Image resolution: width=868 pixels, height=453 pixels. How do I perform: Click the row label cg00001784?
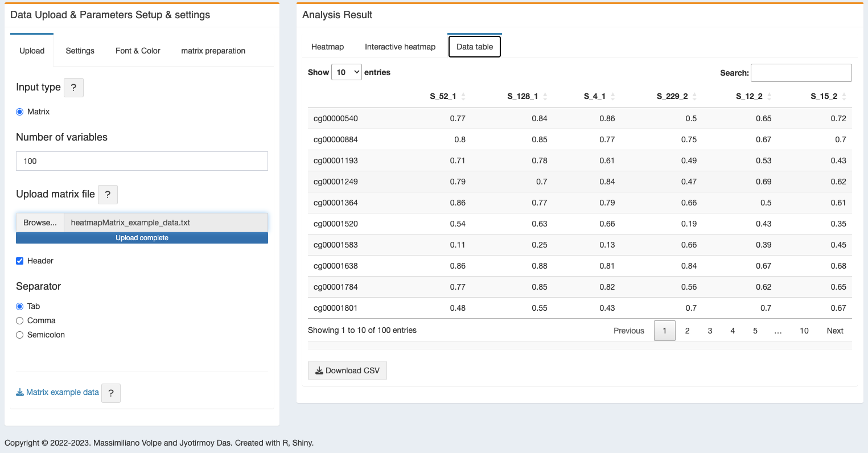click(x=336, y=287)
